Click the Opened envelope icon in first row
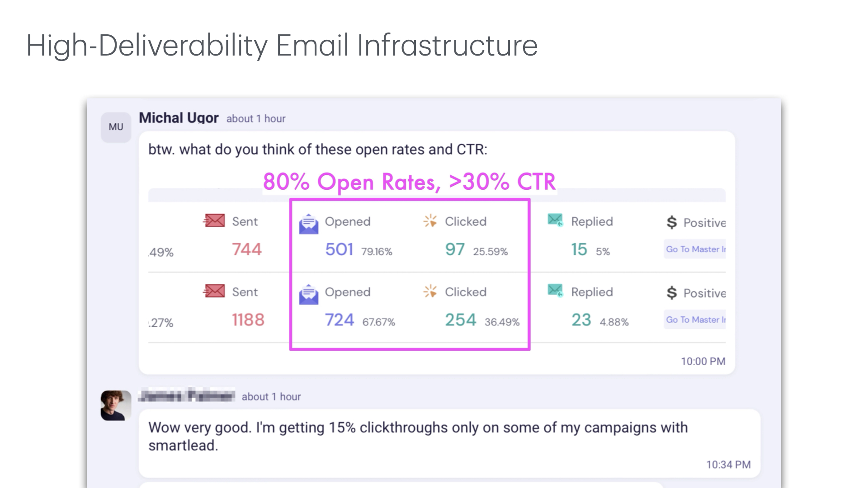The image size is (868, 488). pyautogui.click(x=309, y=224)
